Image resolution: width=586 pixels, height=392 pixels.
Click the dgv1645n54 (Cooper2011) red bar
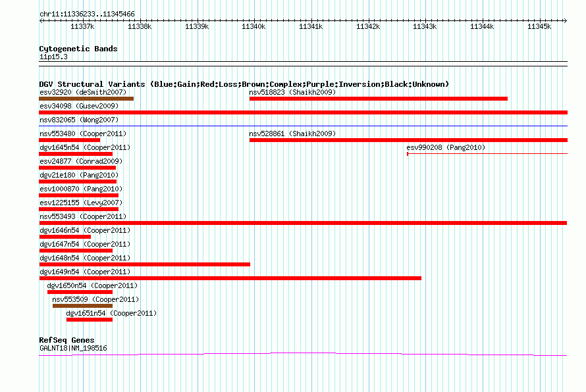click(76, 154)
